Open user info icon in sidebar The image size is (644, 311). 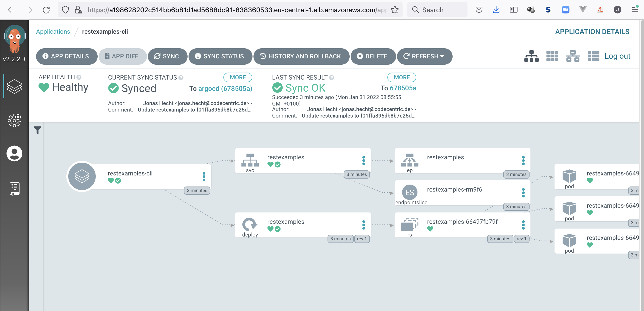pyautogui.click(x=14, y=153)
